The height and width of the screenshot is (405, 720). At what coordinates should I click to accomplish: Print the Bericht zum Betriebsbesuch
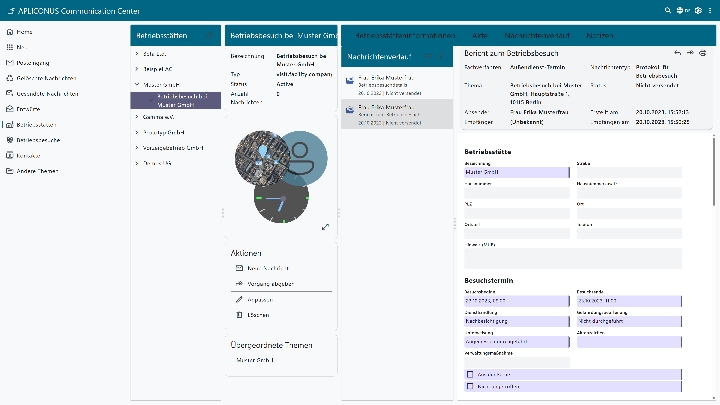[703, 53]
